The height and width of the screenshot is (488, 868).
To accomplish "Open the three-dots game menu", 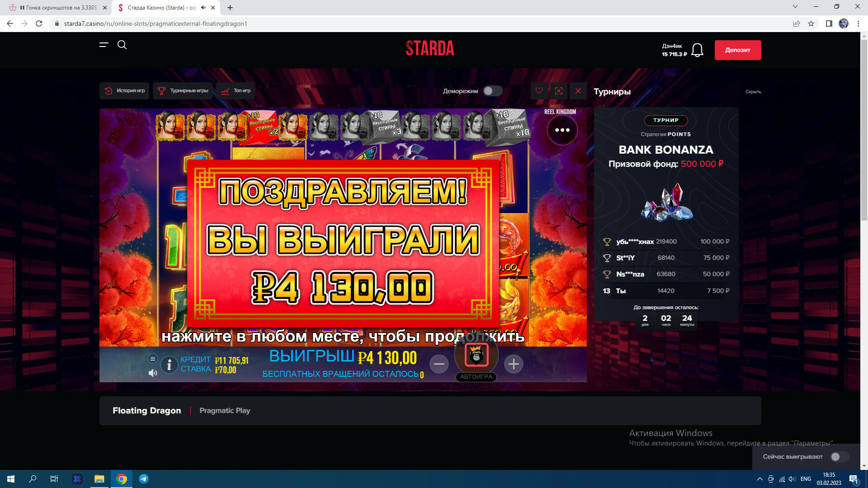I will tap(562, 130).
